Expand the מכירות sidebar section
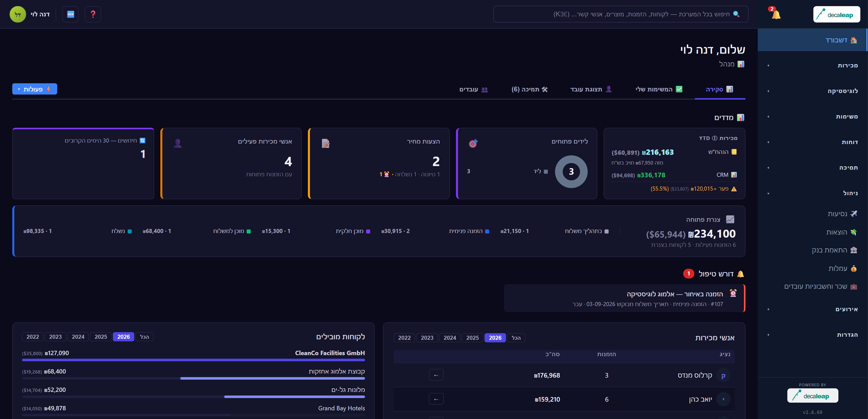 pyautogui.click(x=812, y=65)
